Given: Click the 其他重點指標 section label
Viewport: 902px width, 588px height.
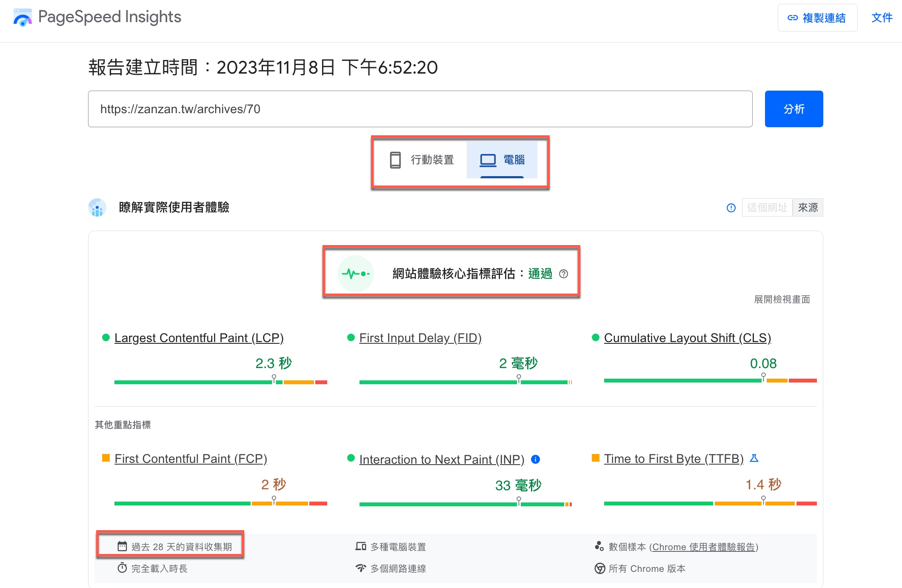Looking at the screenshot, I should pos(123,425).
